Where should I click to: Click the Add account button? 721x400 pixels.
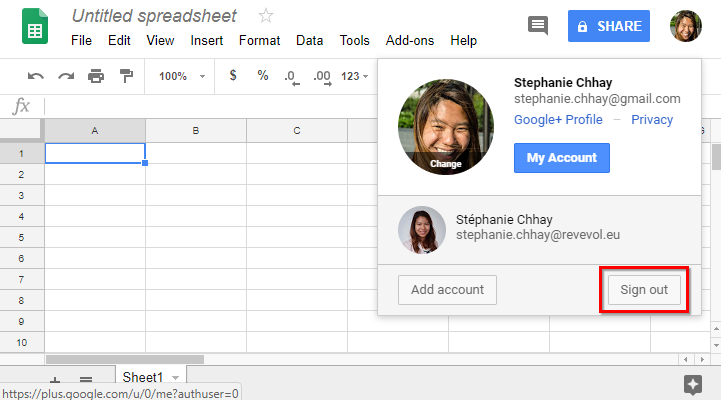447,290
